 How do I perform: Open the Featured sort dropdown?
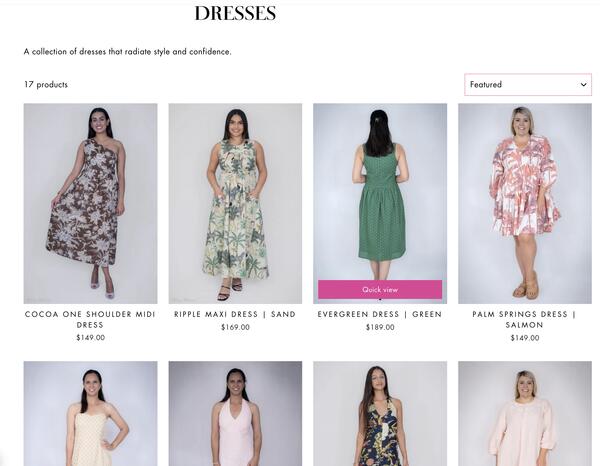coord(528,85)
